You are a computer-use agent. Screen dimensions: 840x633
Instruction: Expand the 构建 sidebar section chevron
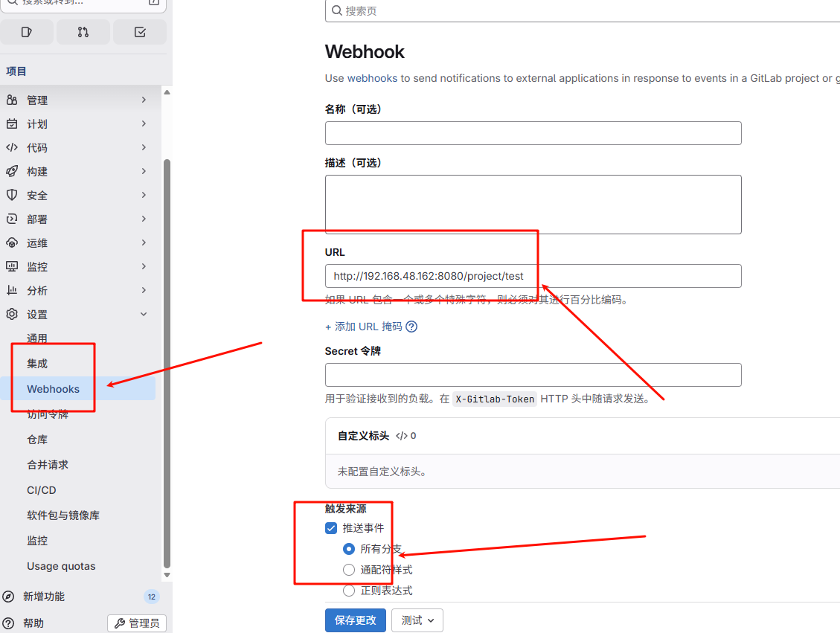(144, 171)
